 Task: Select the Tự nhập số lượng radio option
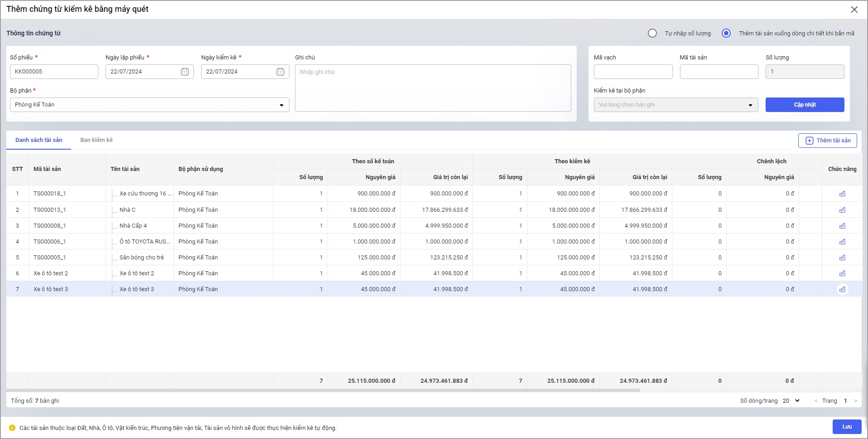(652, 33)
